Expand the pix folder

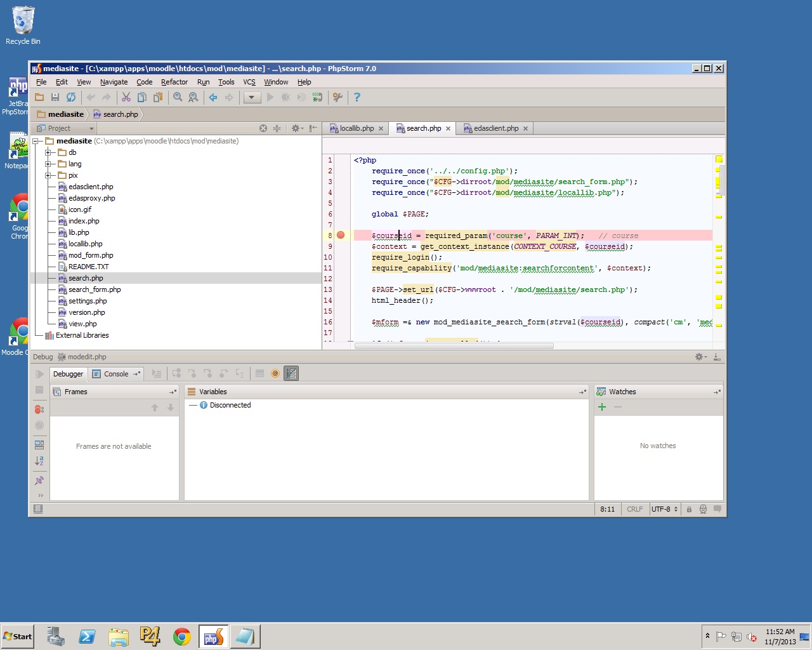click(48, 175)
